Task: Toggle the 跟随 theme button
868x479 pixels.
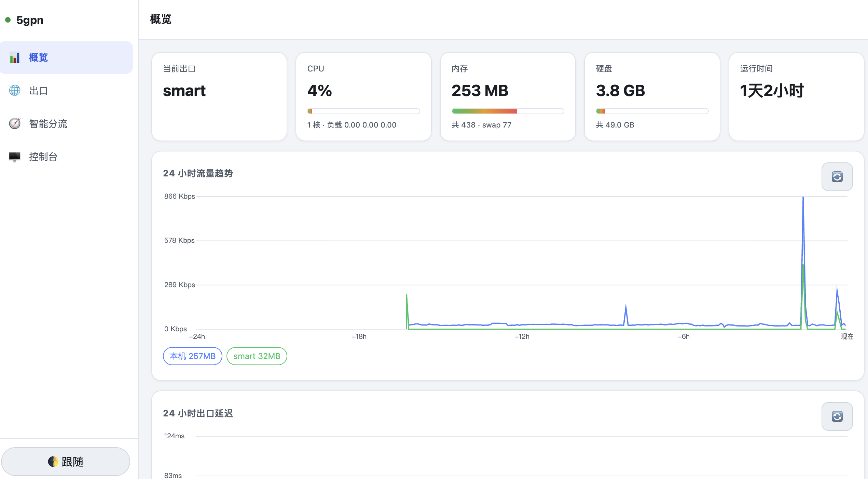Action: click(66, 461)
